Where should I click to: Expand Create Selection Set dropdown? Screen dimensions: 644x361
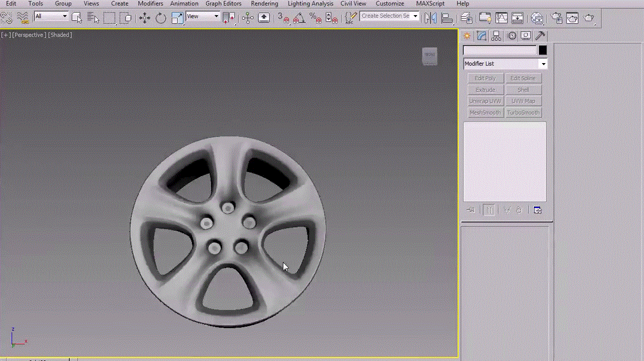point(416,16)
